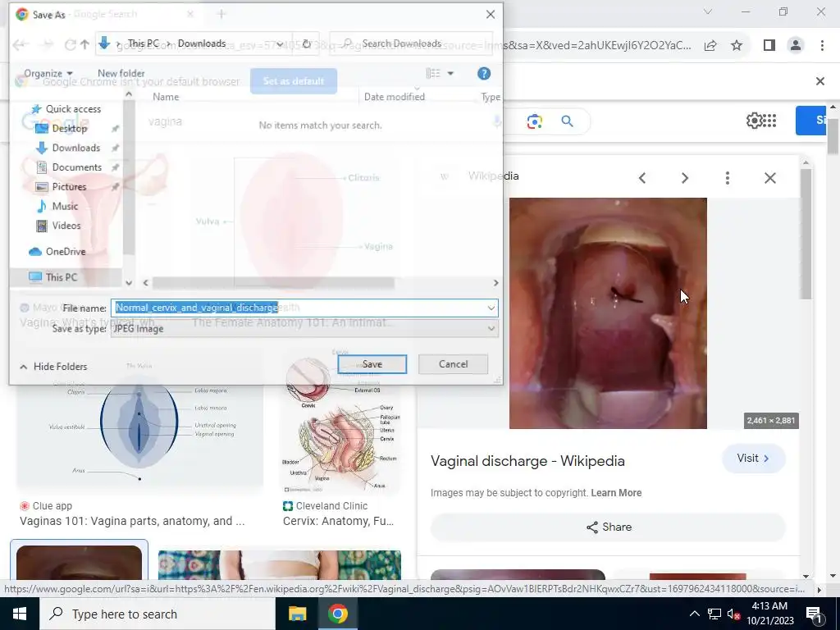Open Google quick settings gear

[753, 121]
